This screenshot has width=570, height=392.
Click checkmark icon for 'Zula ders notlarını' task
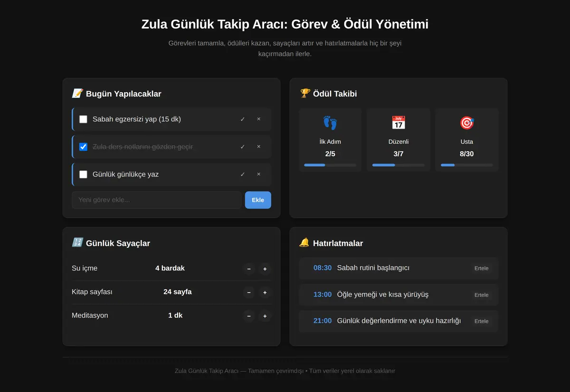(x=243, y=147)
